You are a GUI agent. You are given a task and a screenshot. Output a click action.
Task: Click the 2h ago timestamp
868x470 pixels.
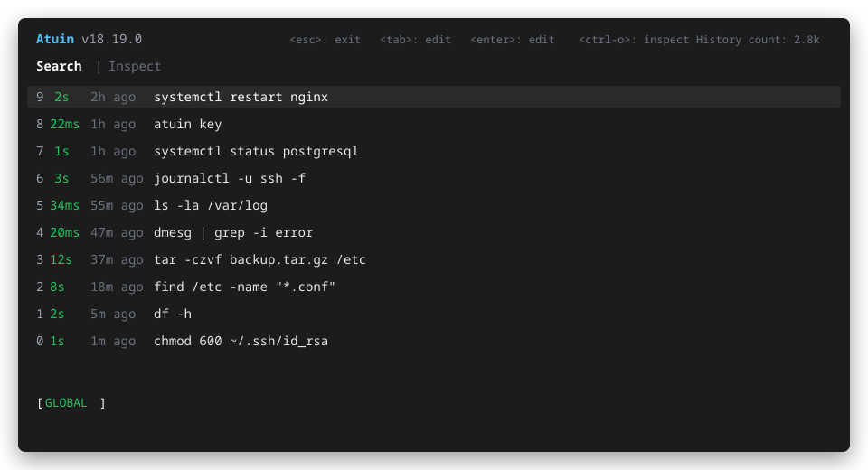pyautogui.click(x=113, y=97)
